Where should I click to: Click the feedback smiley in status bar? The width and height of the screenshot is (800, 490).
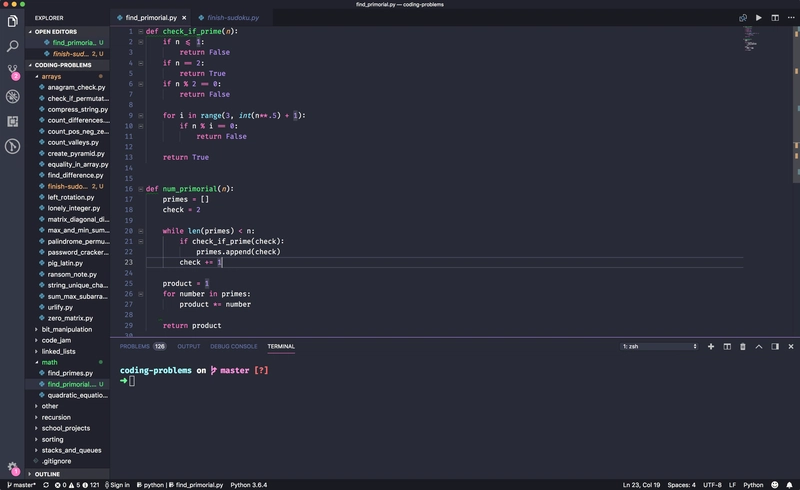pyautogui.click(x=775, y=485)
